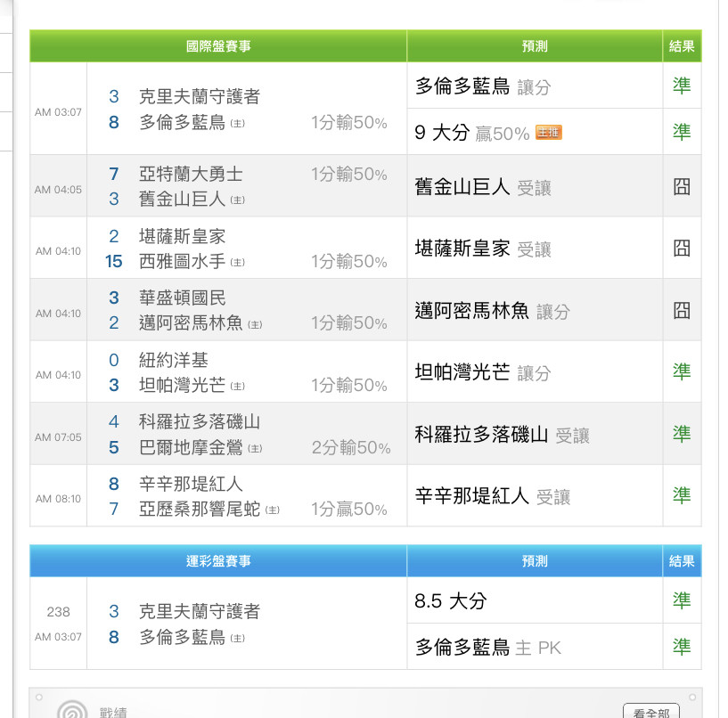This screenshot has width=728, height=718.
Task: Click the blue 預測 column header
Action: [535, 560]
